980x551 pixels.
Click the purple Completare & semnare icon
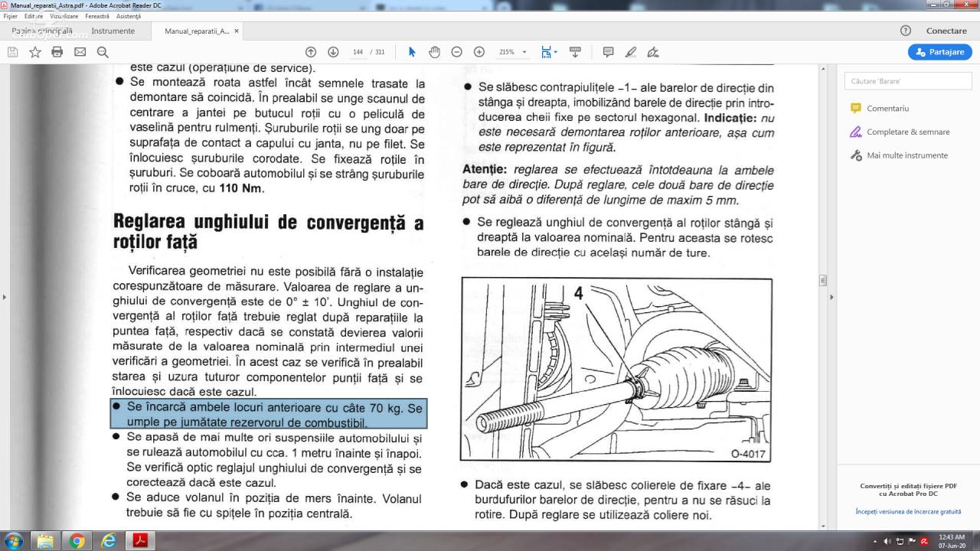click(x=856, y=132)
